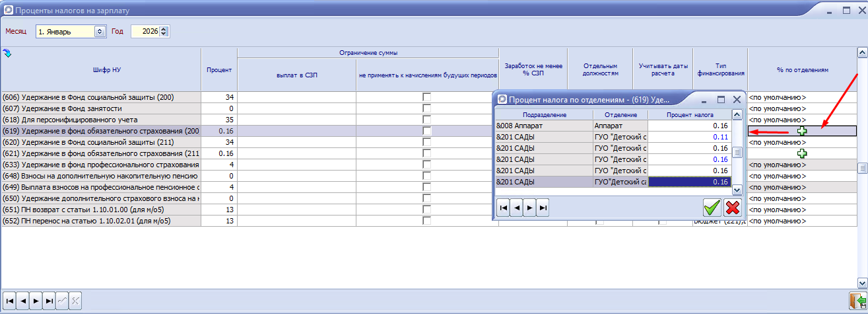Increase the Год value with spinner

(164, 28)
